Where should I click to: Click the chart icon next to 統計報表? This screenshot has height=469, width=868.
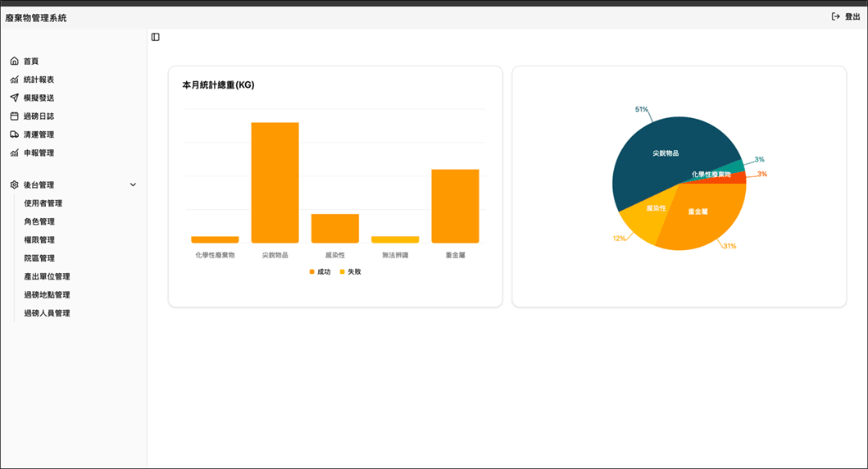pyautogui.click(x=15, y=80)
